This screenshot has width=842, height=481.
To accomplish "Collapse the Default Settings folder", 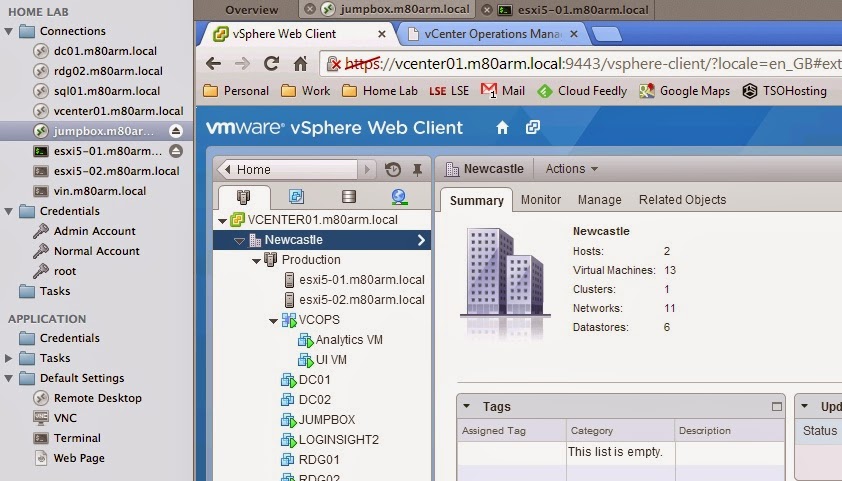I will click(x=9, y=378).
